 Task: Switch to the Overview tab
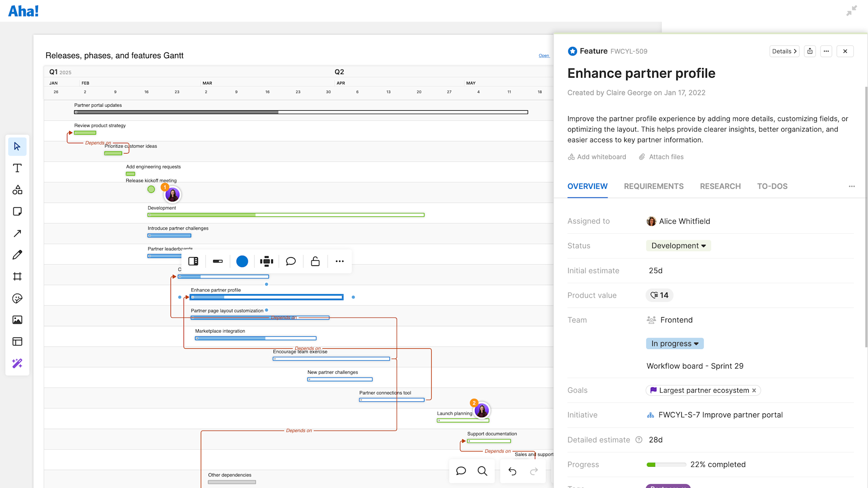587,186
